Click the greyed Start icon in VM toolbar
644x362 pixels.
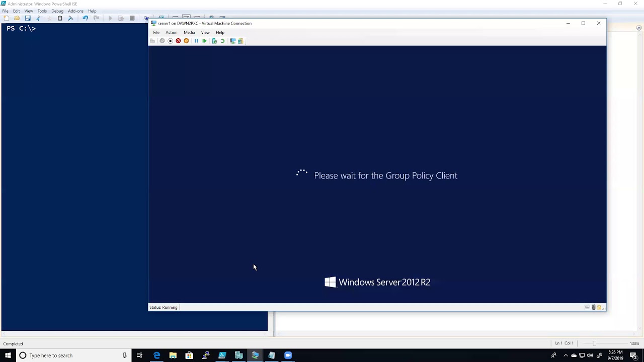pyautogui.click(x=162, y=41)
